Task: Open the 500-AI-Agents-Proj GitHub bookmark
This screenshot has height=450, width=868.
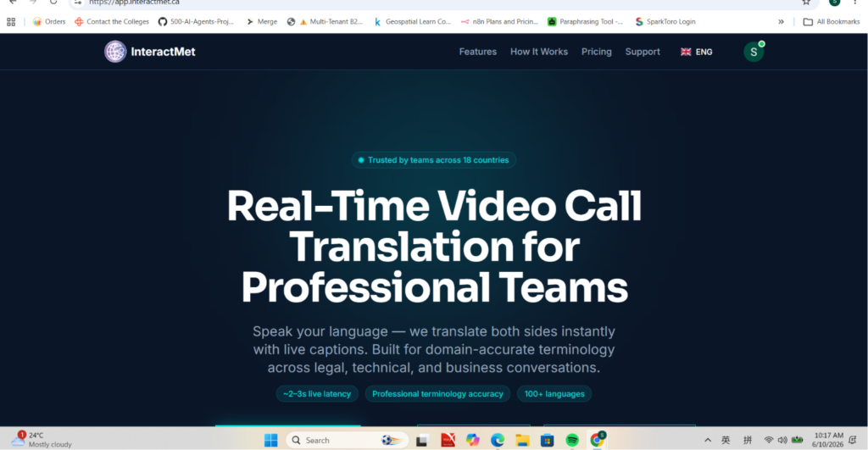Action: point(196,21)
